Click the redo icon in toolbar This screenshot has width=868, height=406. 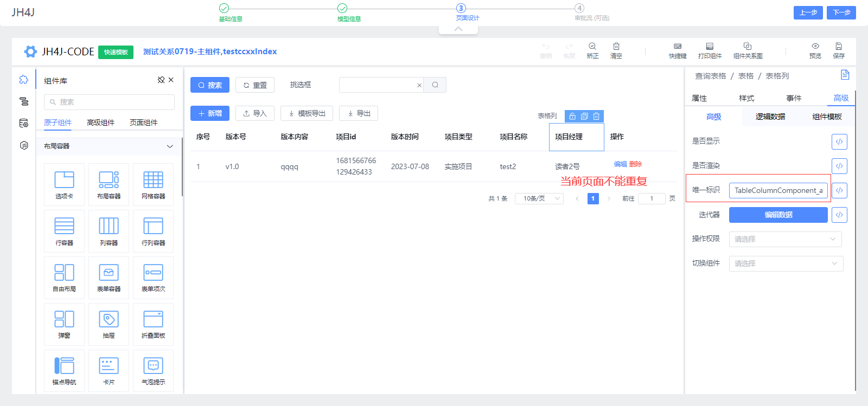569,47
